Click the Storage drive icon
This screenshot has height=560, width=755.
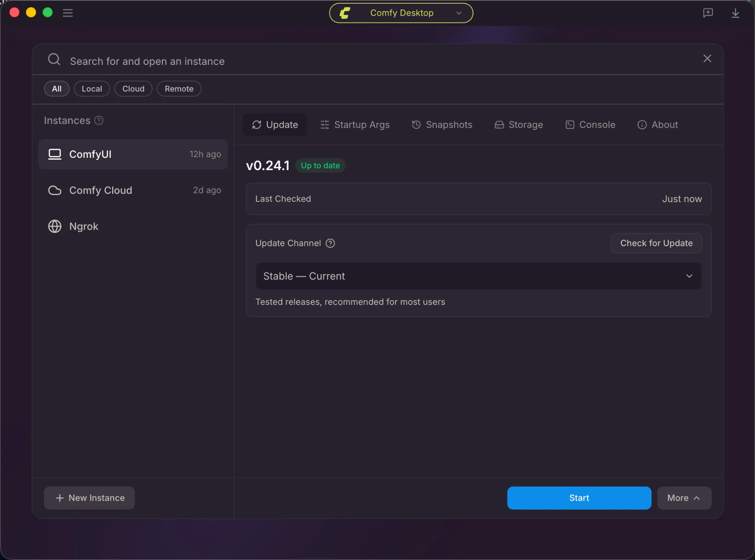499,125
